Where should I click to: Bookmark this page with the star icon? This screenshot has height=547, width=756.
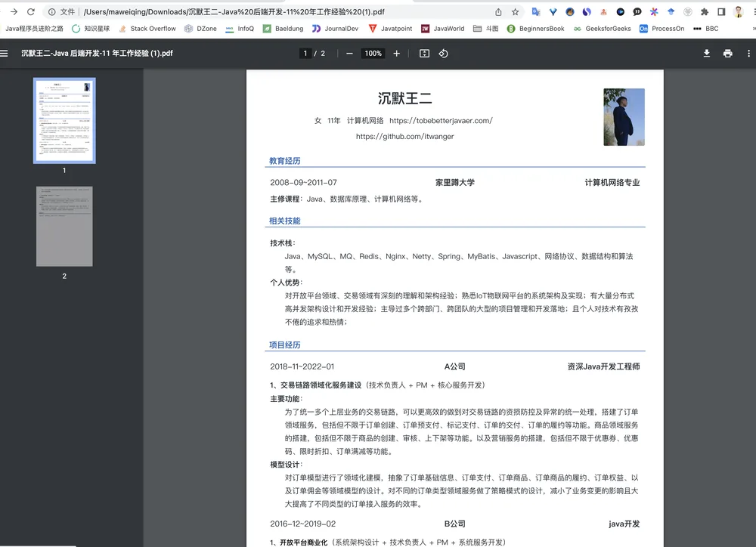[516, 11]
